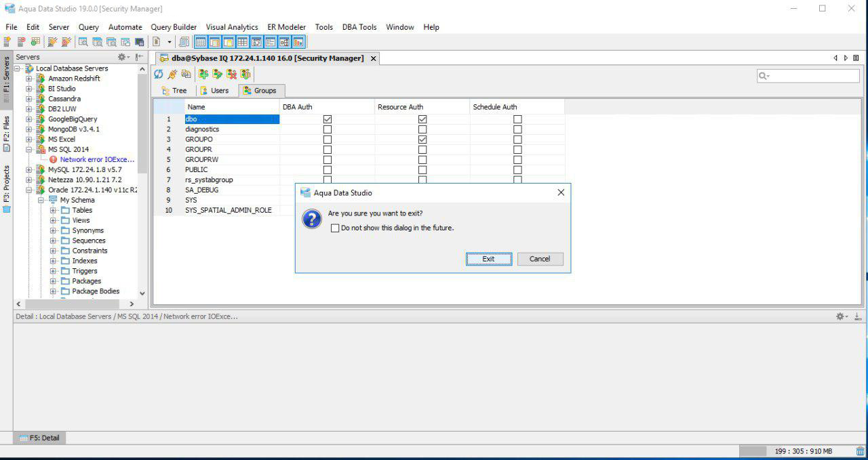
Task: Click the first register-server icon in main toolbar
Action: tap(7, 42)
